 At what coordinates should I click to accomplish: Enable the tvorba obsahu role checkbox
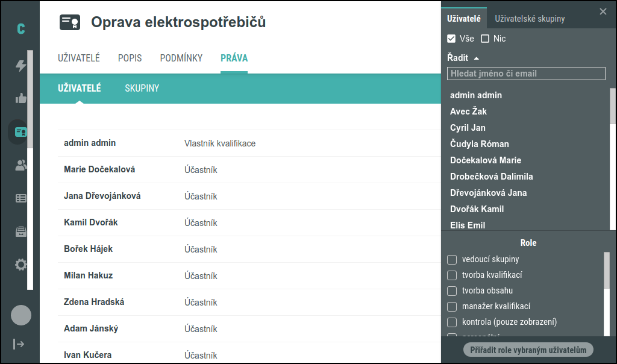451,290
